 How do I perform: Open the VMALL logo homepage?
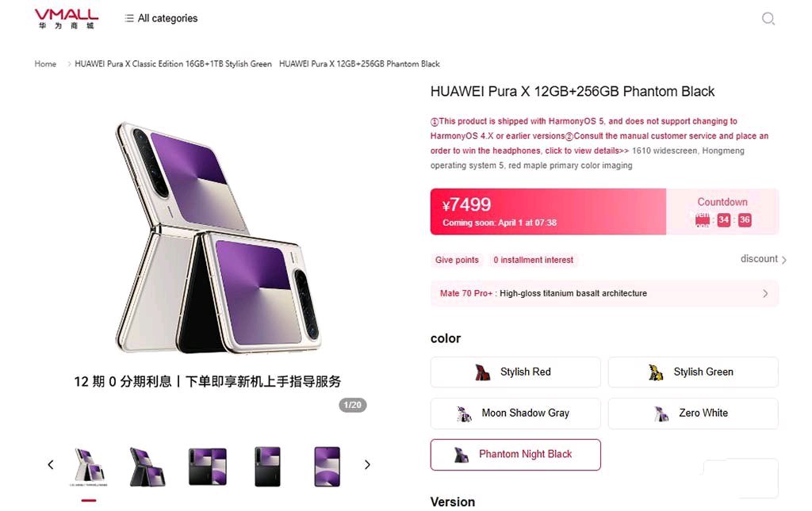(x=67, y=19)
